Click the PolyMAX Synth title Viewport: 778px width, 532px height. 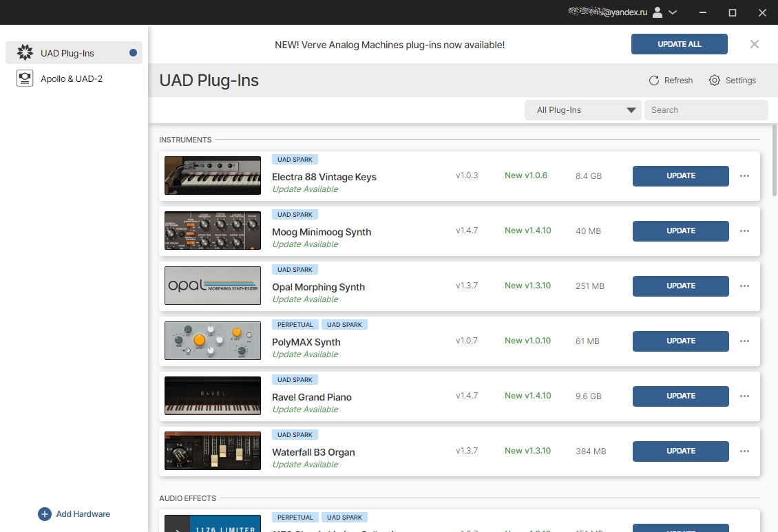pos(306,342)
